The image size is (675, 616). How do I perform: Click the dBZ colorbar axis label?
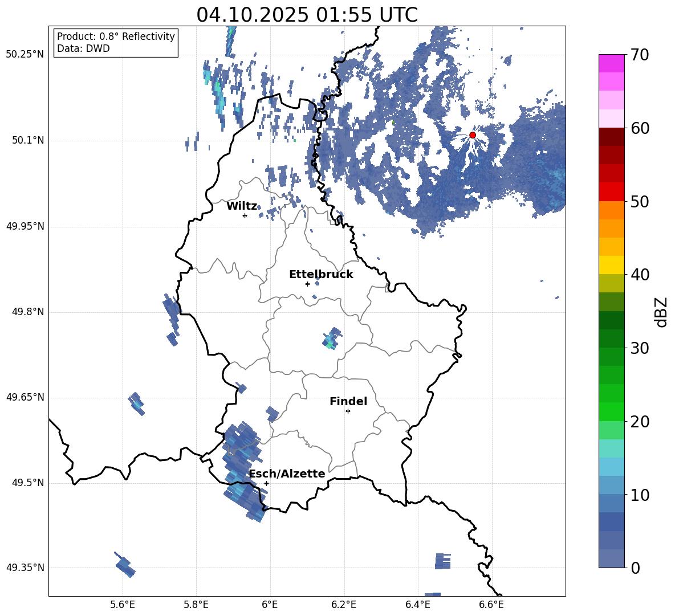point(661,312)
